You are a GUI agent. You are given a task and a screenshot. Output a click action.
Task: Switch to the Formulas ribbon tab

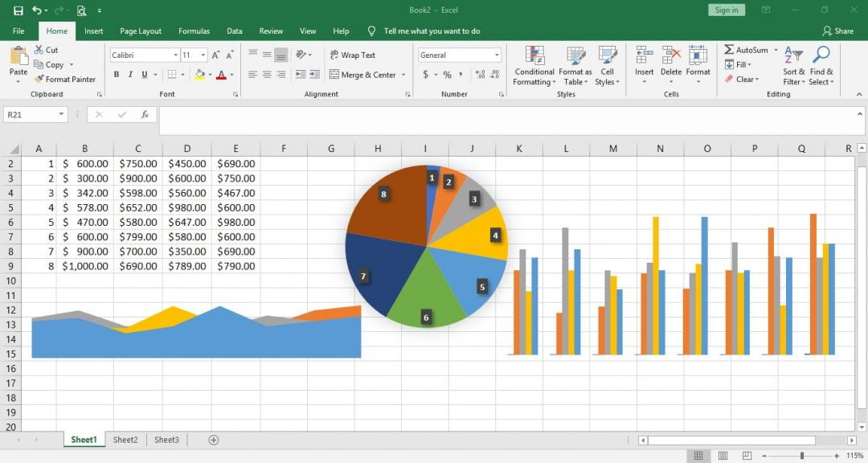point(194,31)
